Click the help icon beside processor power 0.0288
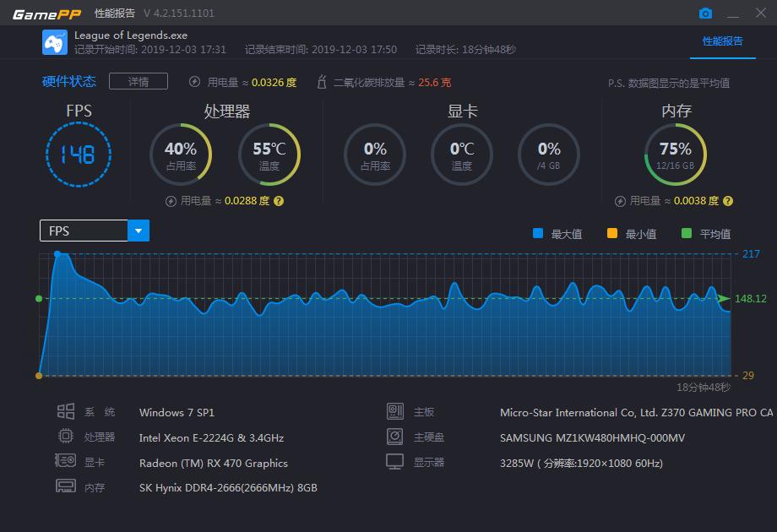 click(279, 201)
